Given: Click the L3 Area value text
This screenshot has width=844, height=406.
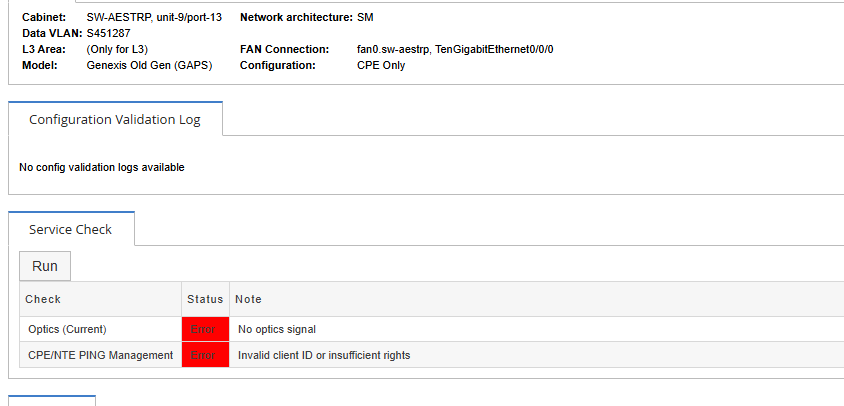Looking at the screenshot, I should (x=118, y=49).
